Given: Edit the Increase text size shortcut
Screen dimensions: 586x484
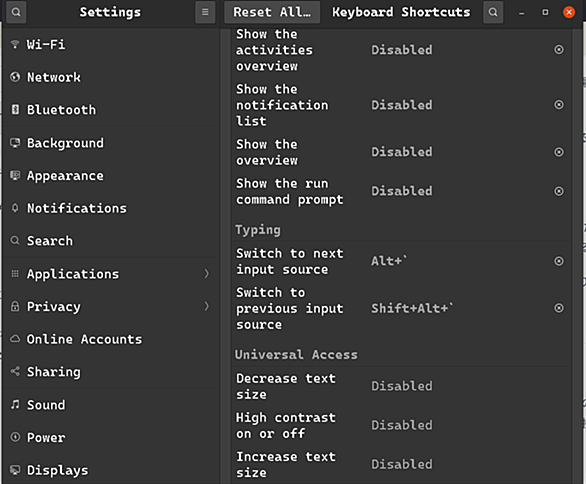Looking at the screenshot, I should click(401, 465).
